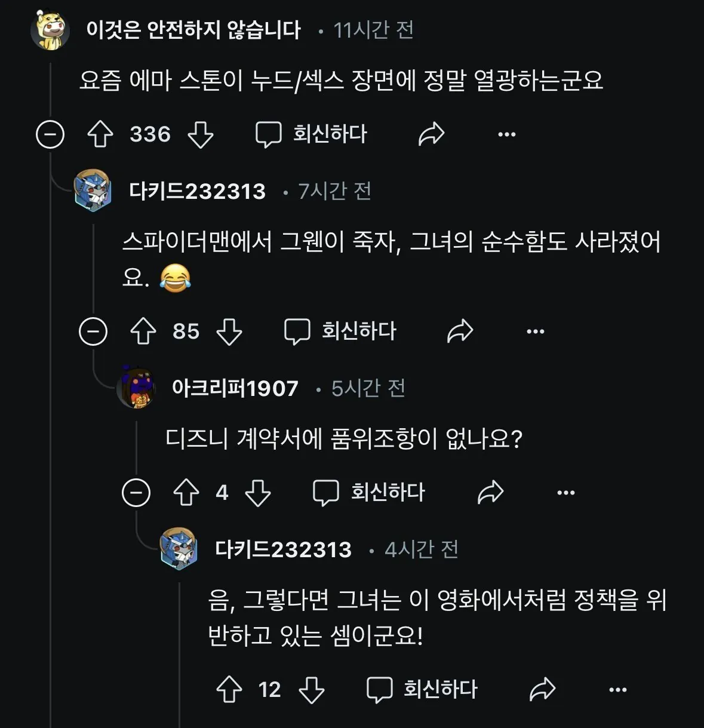Downvote the comment with 4 votes
The width and height of the screenshot is (704, 728).
258,493
